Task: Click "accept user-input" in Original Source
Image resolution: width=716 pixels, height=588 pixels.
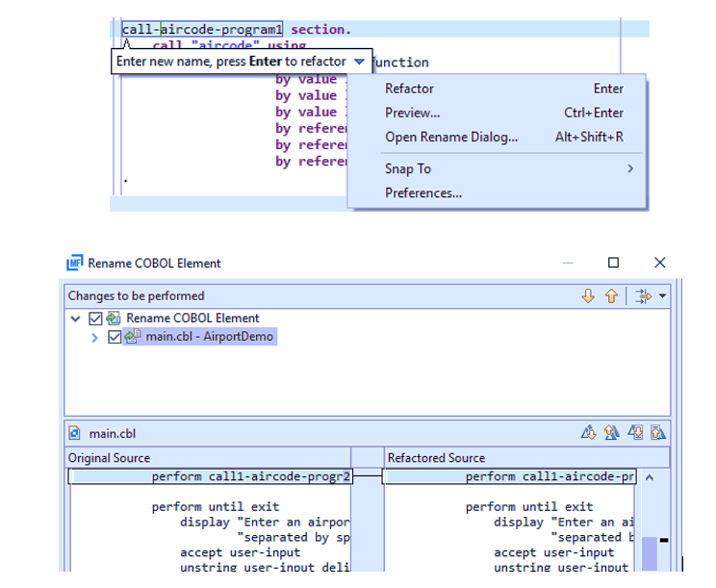Action: (241, 552)
